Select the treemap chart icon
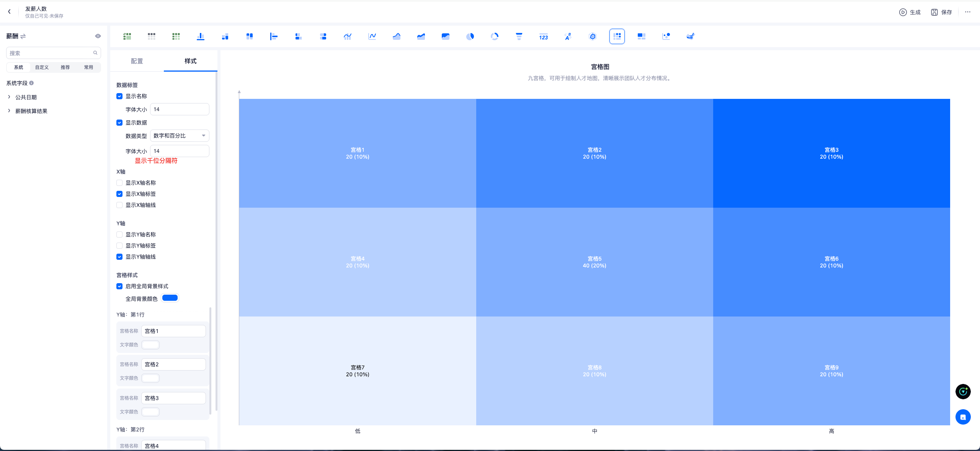 point(642,36)
